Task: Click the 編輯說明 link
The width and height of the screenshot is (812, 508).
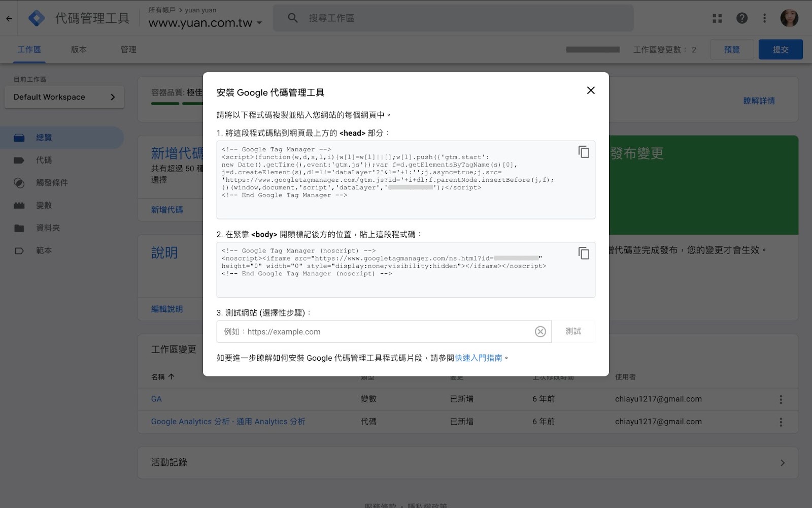Action: [x=167, y=309]
